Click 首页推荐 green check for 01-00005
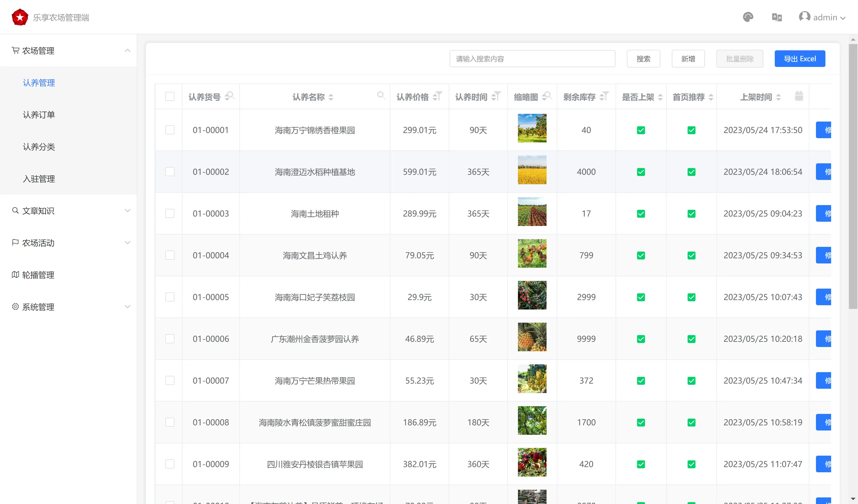The height and width of the screenshot is (504, 858). pos(691,297)
